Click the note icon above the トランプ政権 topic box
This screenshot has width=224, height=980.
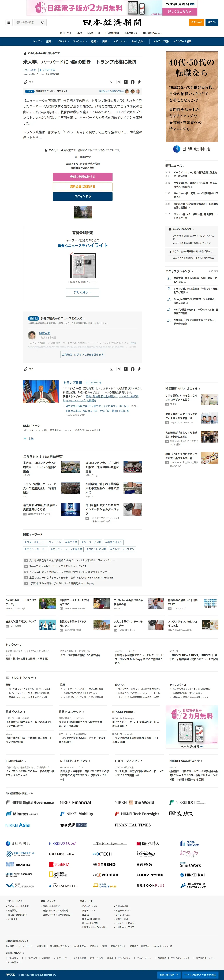[x=119, y=369]
